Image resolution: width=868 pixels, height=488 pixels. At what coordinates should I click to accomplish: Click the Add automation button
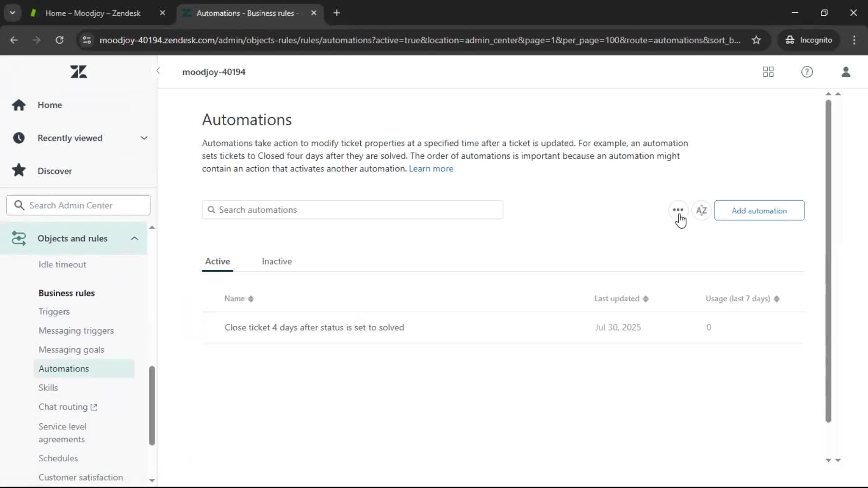point(759,211)
